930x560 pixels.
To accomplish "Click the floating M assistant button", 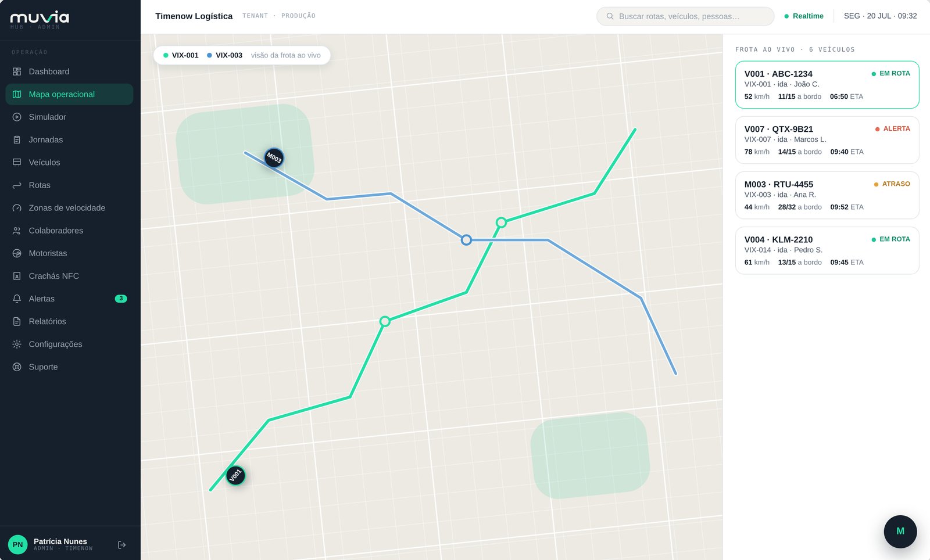I will coord(900,532).
